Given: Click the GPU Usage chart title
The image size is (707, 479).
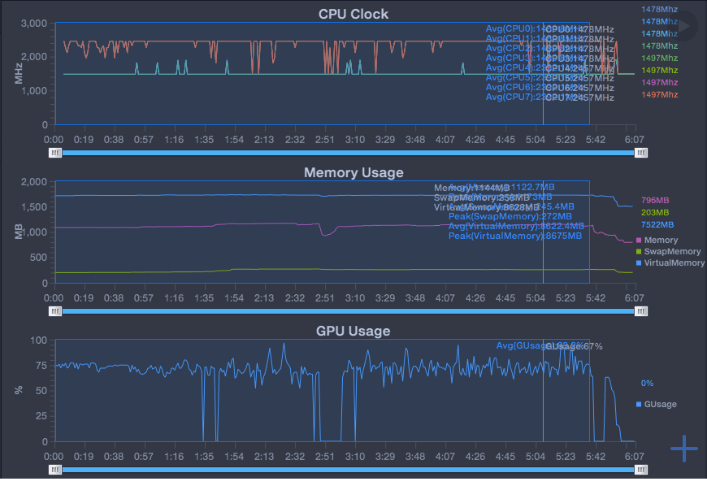Looking at the screenshot, I should (x=353, y=330).
